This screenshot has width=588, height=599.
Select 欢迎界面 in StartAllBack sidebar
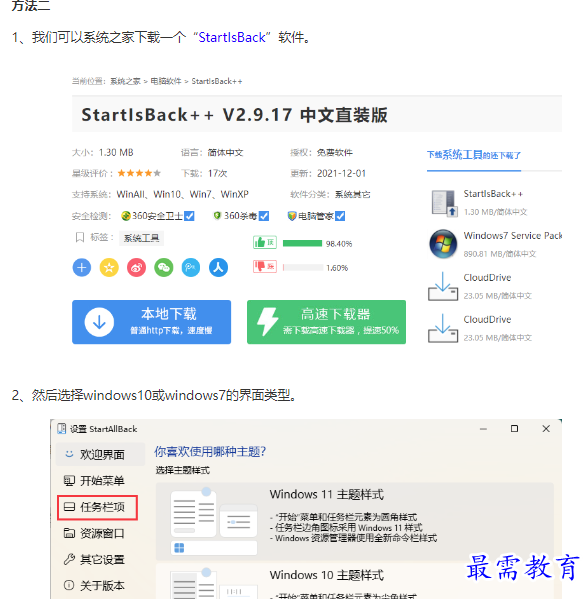tap(100, 454)
